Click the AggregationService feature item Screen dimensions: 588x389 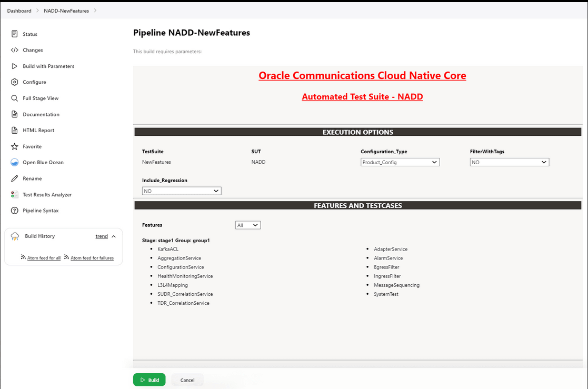pos(180,258)
